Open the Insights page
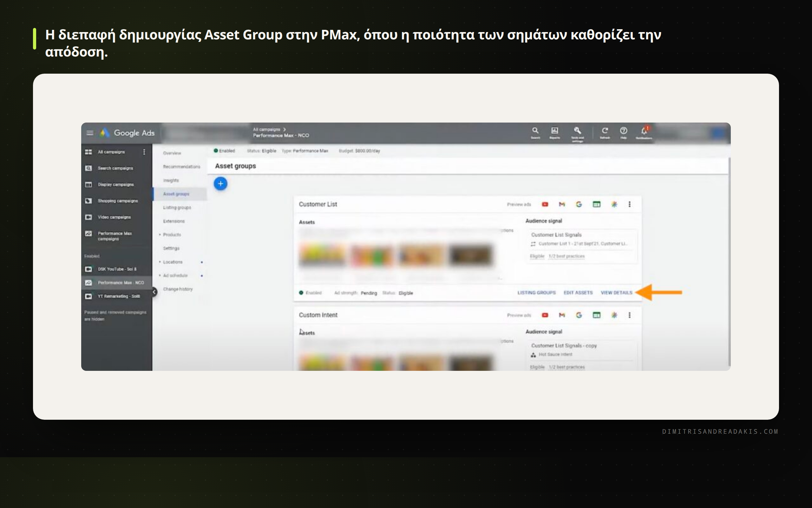 pos(171,180)
